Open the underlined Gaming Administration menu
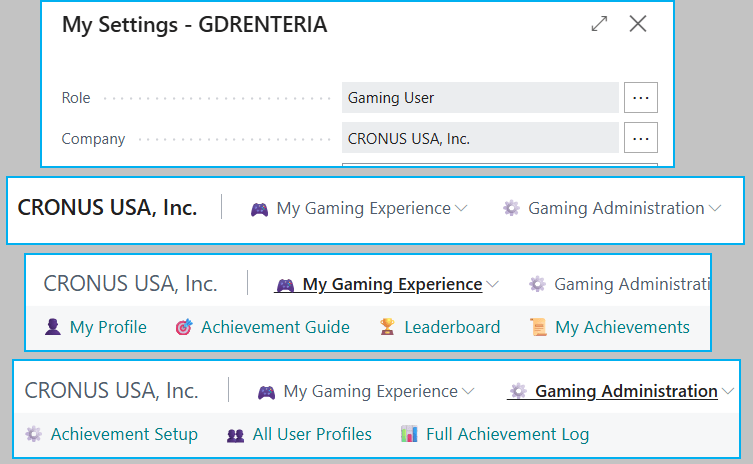 626,391
